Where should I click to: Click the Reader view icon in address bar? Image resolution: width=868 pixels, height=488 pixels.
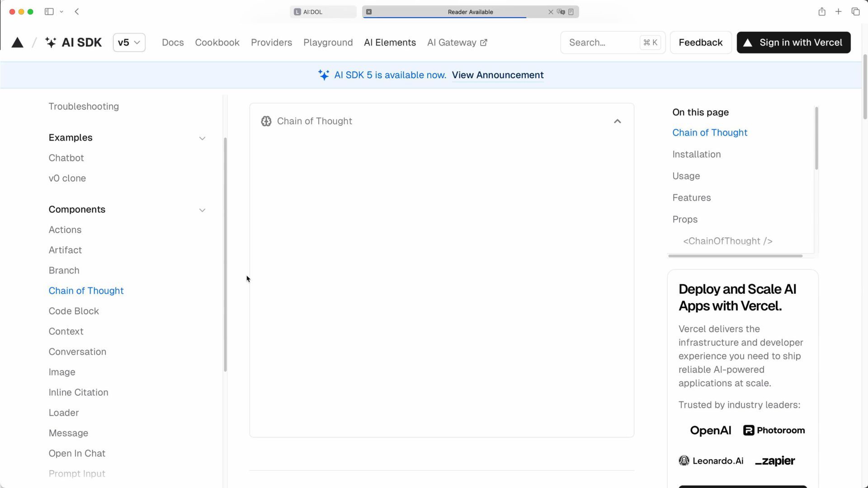571,12
